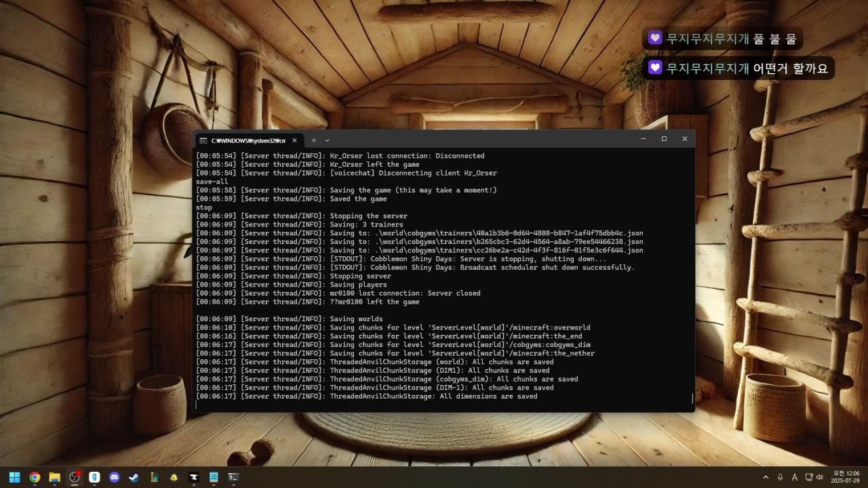868x488 pixels.
Task: Click the trainer file path ending in 66238.json
Action: 508,241
